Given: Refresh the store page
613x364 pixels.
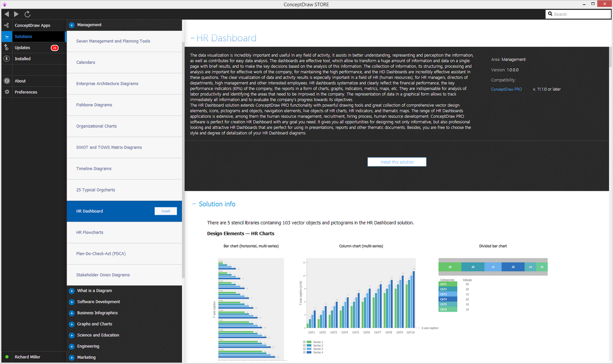Looking at the screenshot, I should coord(27,14).
